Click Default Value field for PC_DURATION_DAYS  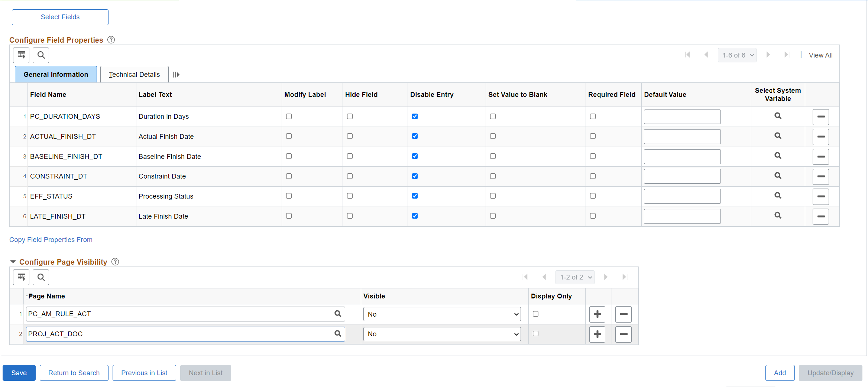[x=682, y=117]
